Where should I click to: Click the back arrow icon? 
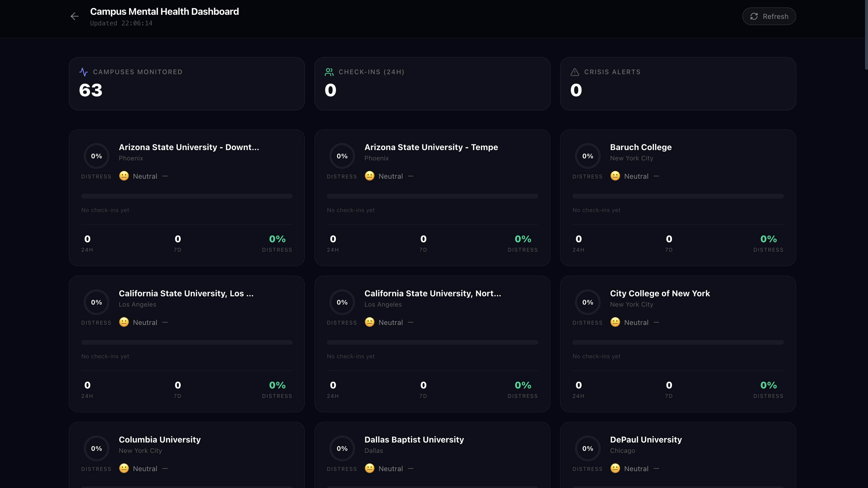(x=74, y=16)
